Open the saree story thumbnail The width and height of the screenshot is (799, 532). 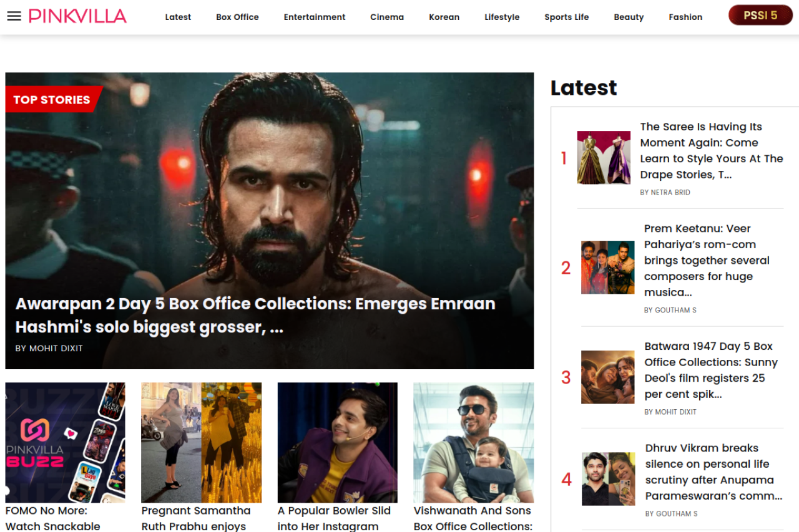click(604, 158)
